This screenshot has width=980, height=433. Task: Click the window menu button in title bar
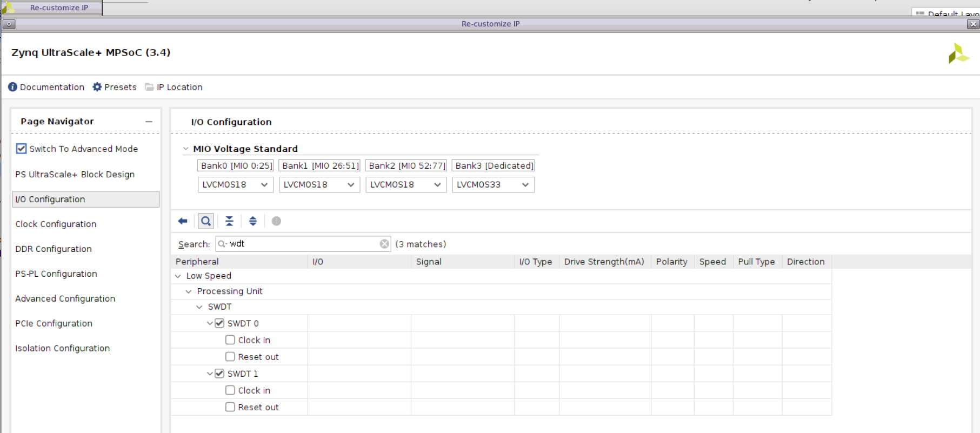[x=9, y=24]
